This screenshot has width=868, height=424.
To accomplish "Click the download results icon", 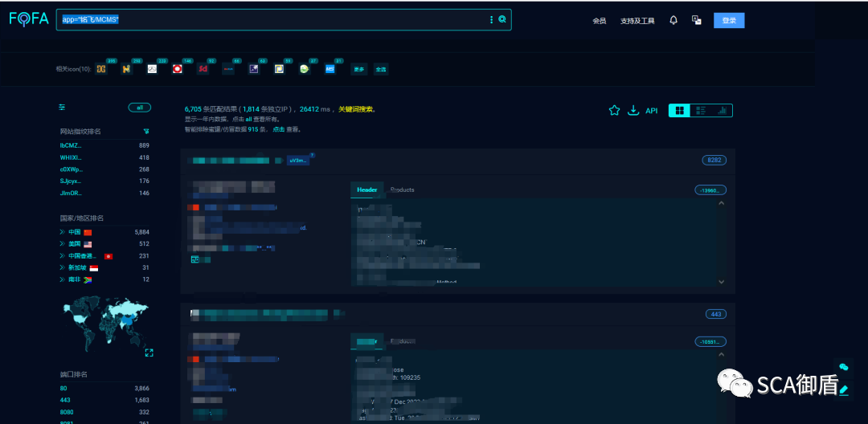I will point(633,111).
